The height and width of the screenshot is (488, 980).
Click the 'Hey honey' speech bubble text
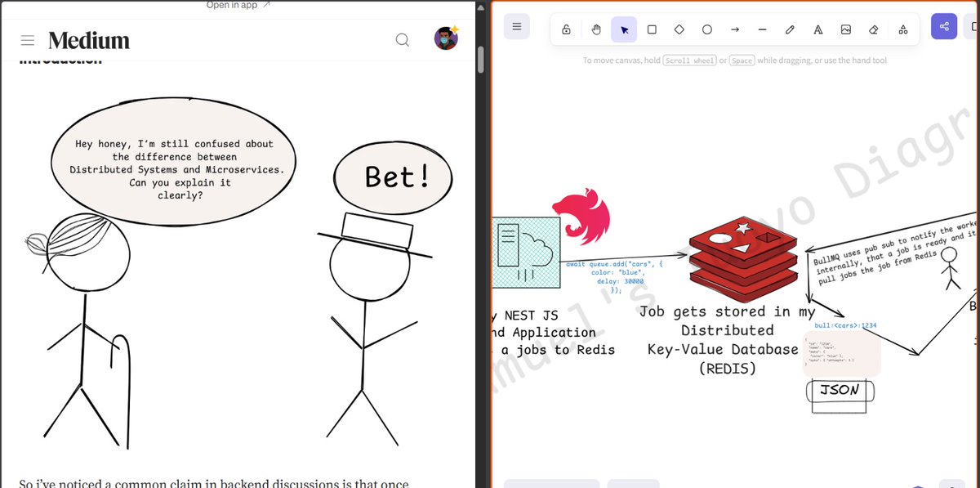pyautogui.click(x=175, y=169)
